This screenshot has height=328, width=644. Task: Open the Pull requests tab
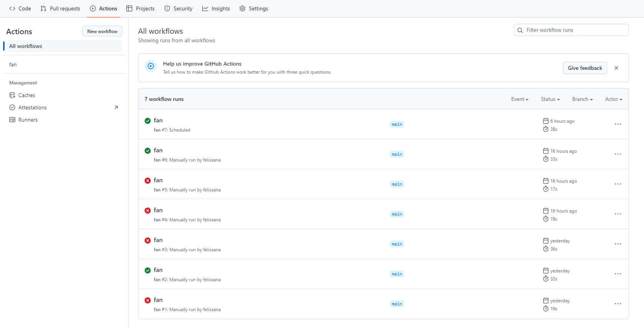coord(60,8)
